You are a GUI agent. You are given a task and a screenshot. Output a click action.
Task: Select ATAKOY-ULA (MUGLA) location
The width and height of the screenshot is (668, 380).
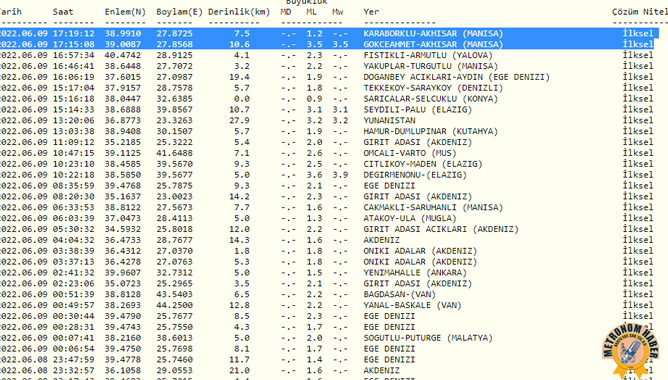[x=409, y=218]
